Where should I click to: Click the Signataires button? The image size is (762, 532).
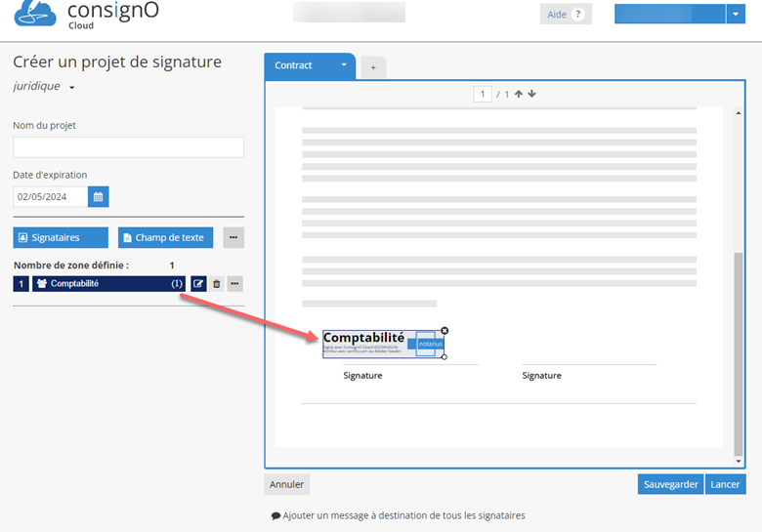61,237
